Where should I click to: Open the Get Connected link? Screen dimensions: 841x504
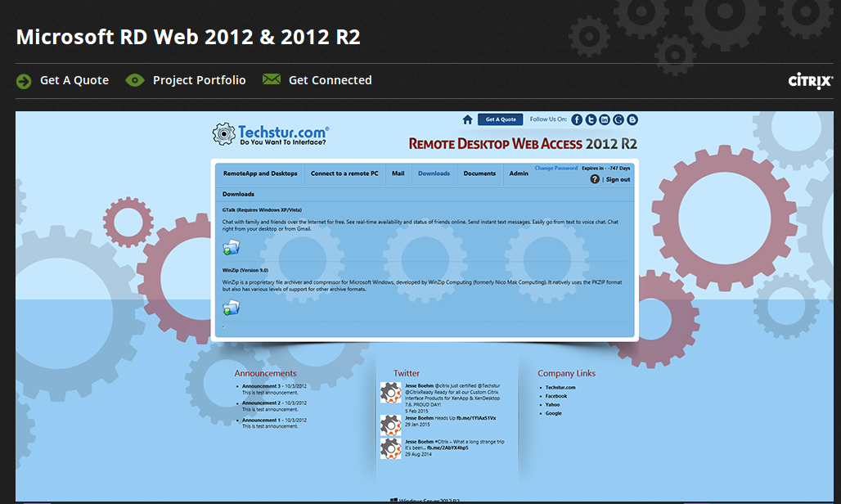pyautogui.click(x=331, y=80)
